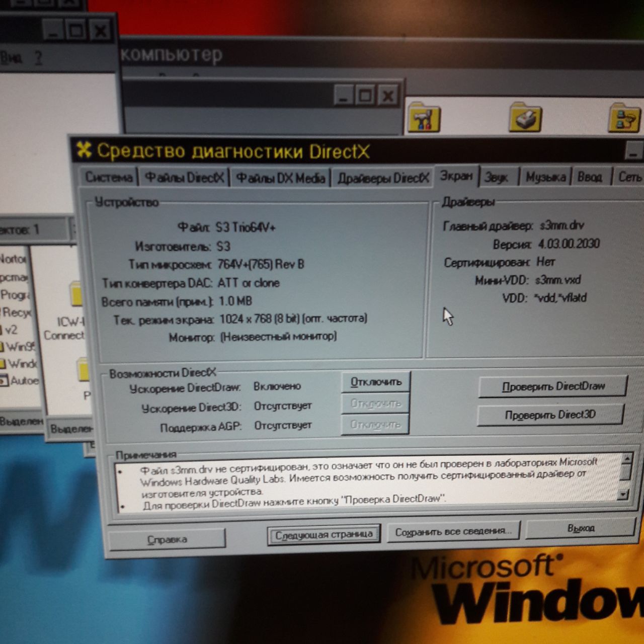Image resolution: width=644 pixels, height=644 pixels.
Task: Go to Следующая страница
Action: click(324, 534)
